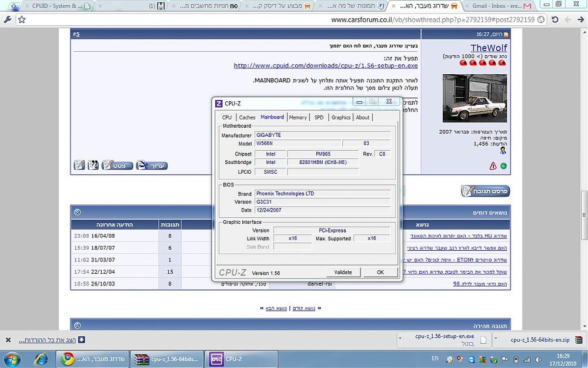Click the GIGABYTE manufacturer field
This screenshot has height=368, width=588.
coord(322,135)
